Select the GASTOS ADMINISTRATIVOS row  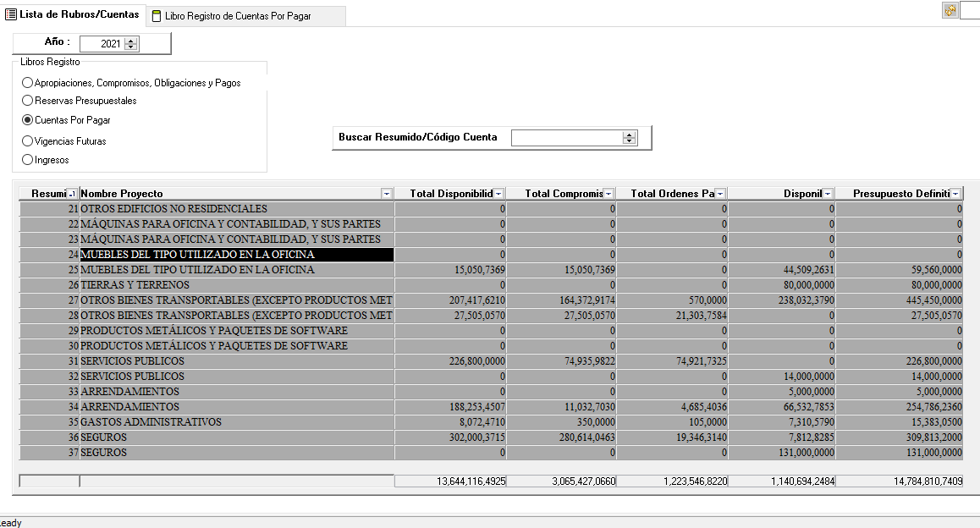151,422
